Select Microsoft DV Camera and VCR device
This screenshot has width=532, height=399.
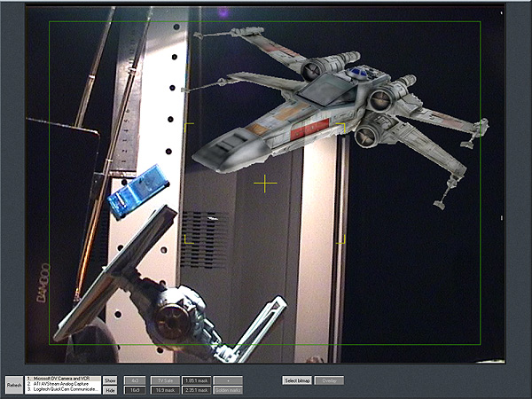(63, 379)
